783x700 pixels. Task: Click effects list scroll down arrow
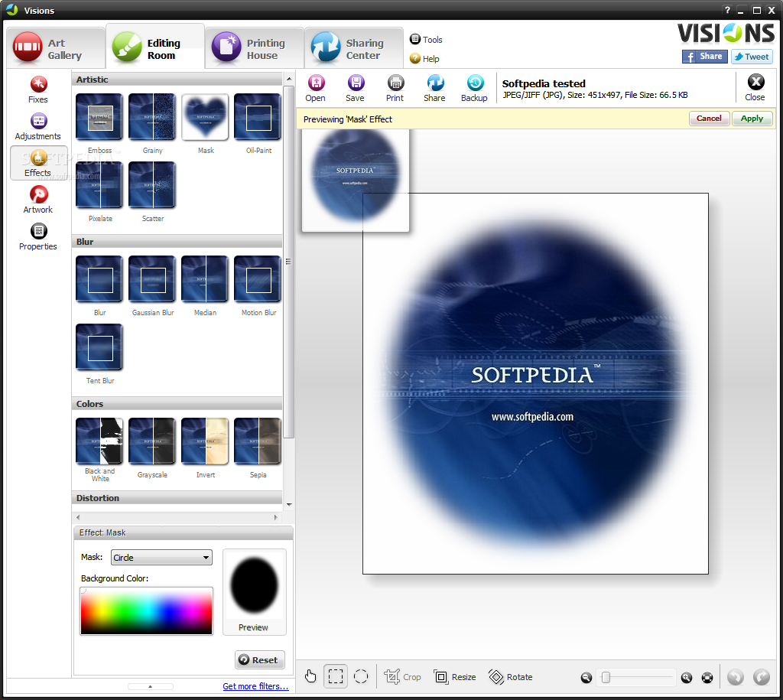coord(289,505)
